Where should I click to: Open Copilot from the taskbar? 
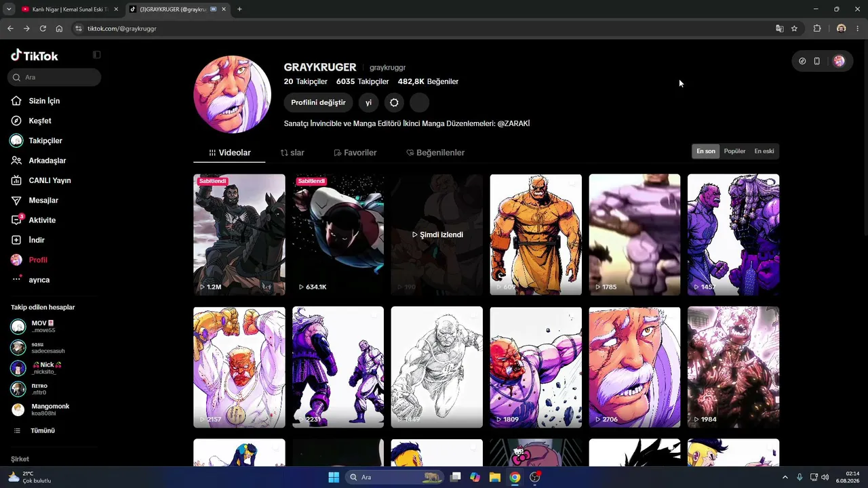coord(475,477)
